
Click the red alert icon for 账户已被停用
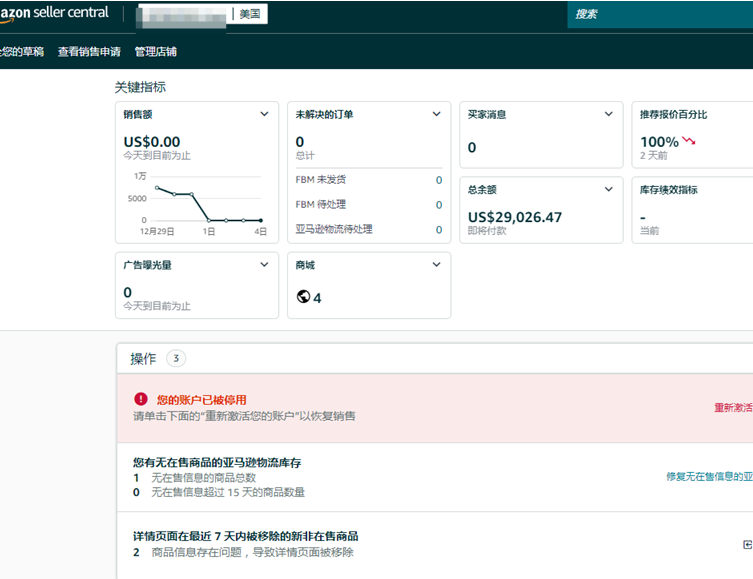tap(141, 398)
